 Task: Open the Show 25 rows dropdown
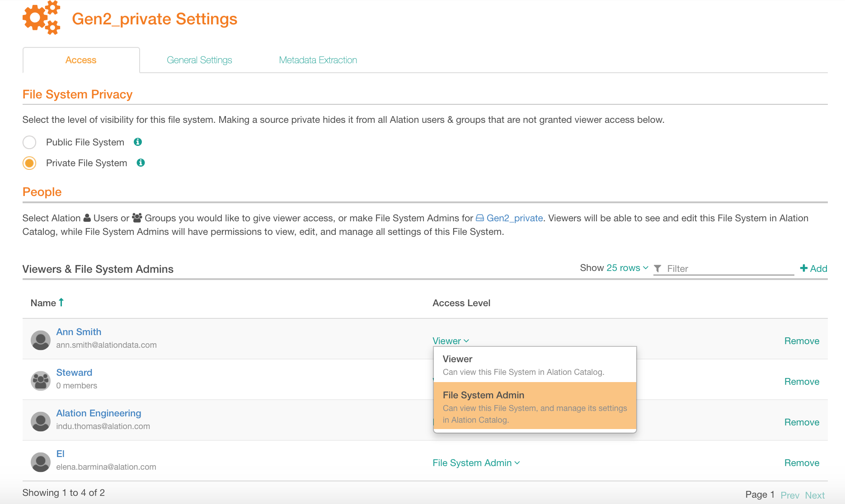click(x=627, y=268)
